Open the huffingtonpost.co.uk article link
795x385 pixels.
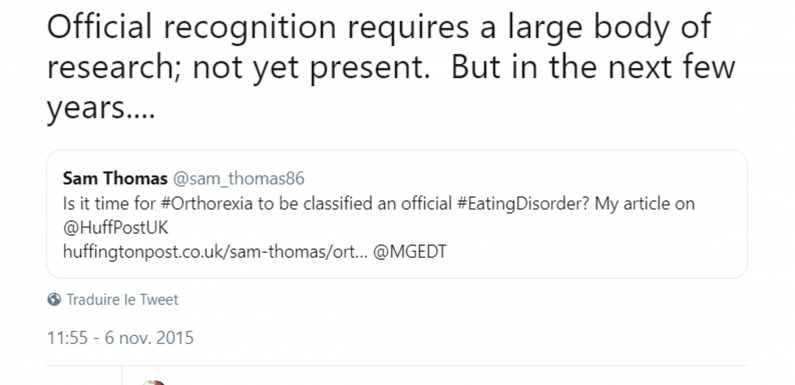point(215,252)
